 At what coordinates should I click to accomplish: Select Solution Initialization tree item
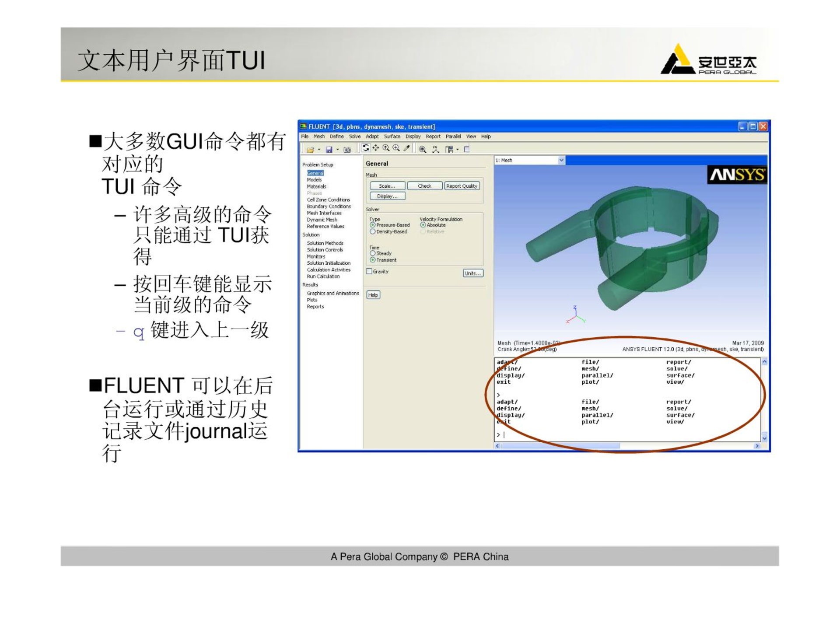point(329,263)
